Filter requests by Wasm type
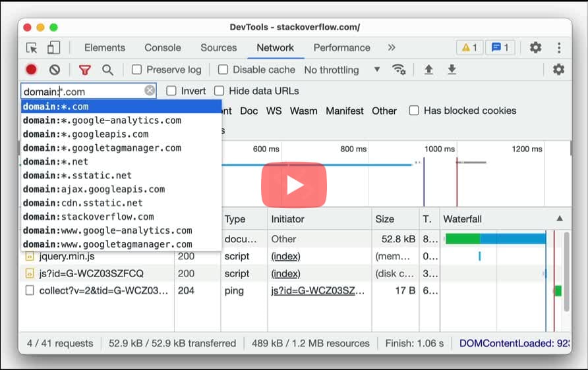Viewport: 588px width, 370px height. pos(303,111)
